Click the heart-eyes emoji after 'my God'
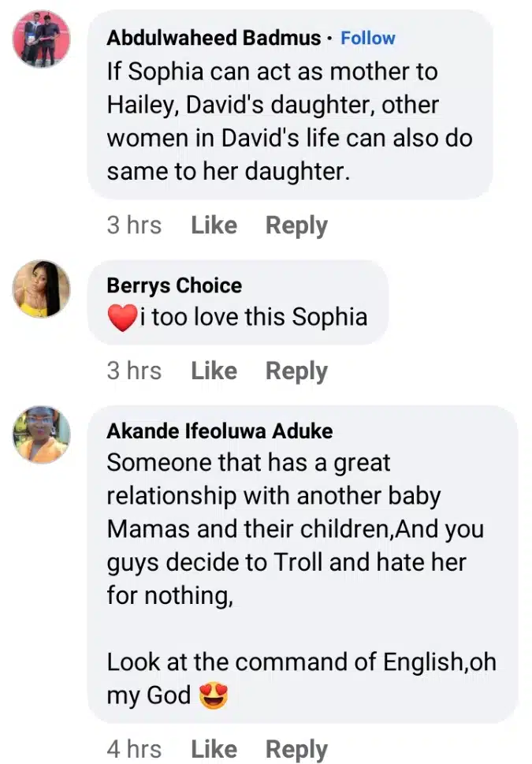Image resolution: width=532 pixels, height=764 pixels. click(213, 696)
